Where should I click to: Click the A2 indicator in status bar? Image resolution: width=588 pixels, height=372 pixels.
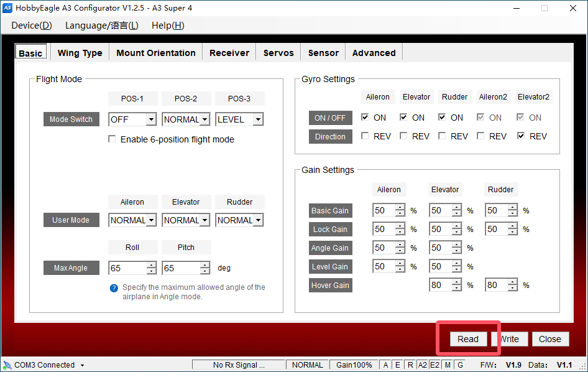coord(422,365)
